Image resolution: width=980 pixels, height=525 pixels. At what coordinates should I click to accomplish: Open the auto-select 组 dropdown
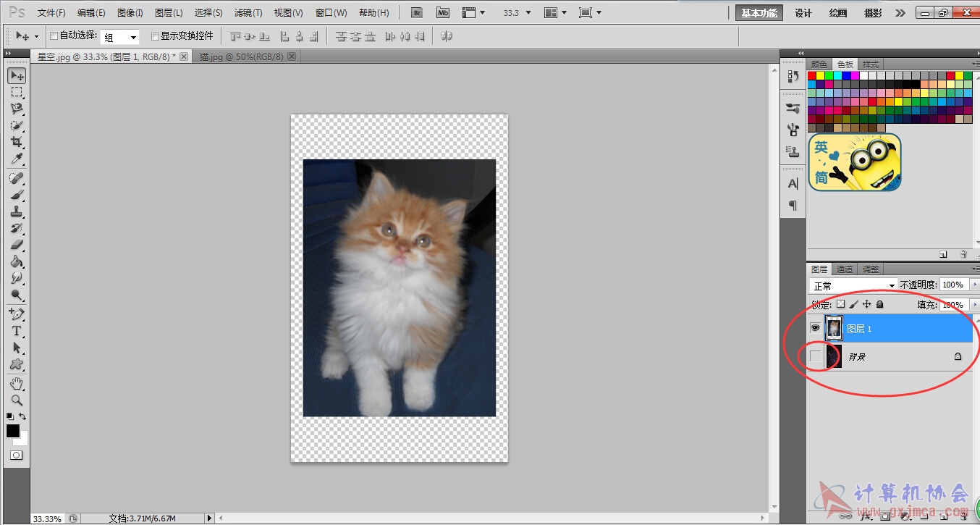click(120, 37)
